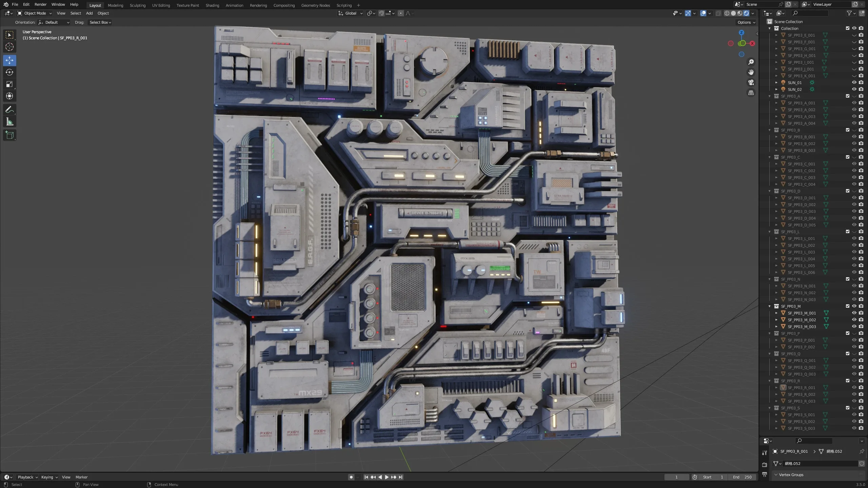The height and width of the screenshot is (488, 868).
Task: Toggle camera view gizmo button
Action: (x=751, y=82)
